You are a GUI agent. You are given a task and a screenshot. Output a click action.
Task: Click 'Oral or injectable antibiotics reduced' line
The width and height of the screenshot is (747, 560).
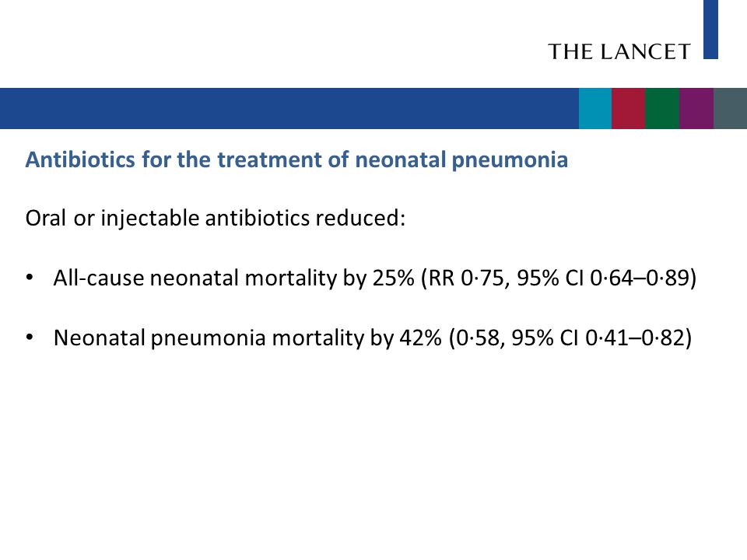(216, 219)
